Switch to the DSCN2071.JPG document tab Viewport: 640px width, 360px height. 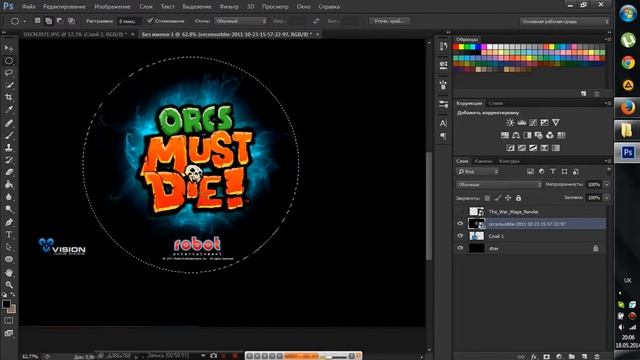[x=75, y=34]
